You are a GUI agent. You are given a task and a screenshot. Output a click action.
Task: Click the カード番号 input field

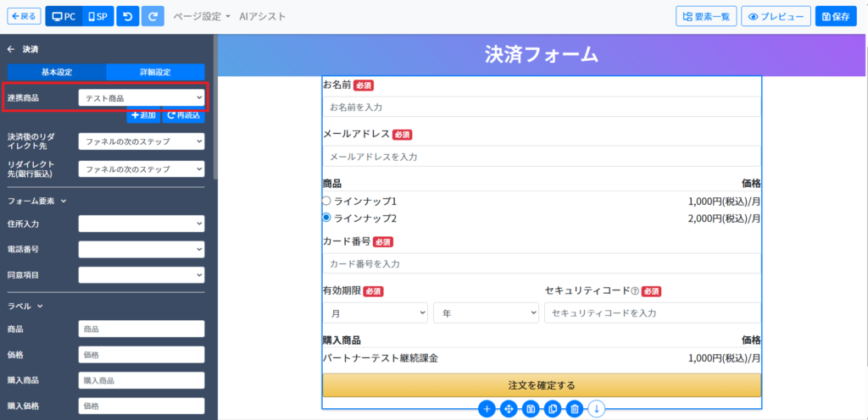pos(541,264)
